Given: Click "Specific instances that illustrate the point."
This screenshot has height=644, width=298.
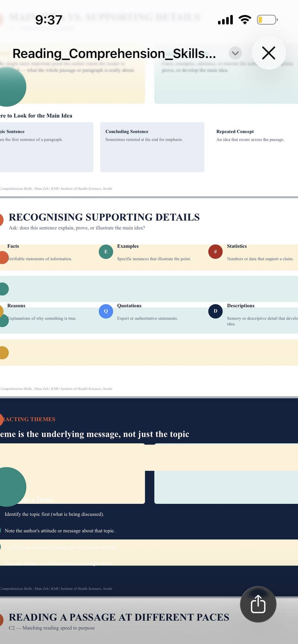Looking at the screenshot, I should [x=154, y=259].
